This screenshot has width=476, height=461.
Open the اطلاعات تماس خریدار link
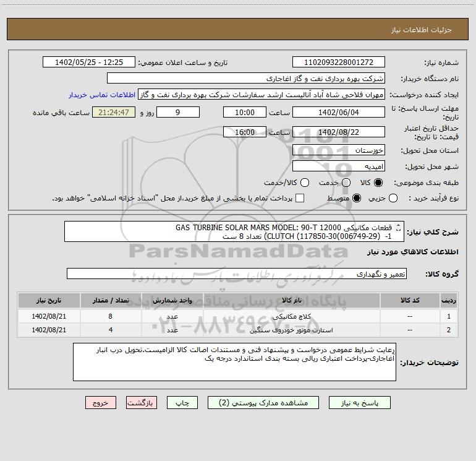tap(102, 95)
